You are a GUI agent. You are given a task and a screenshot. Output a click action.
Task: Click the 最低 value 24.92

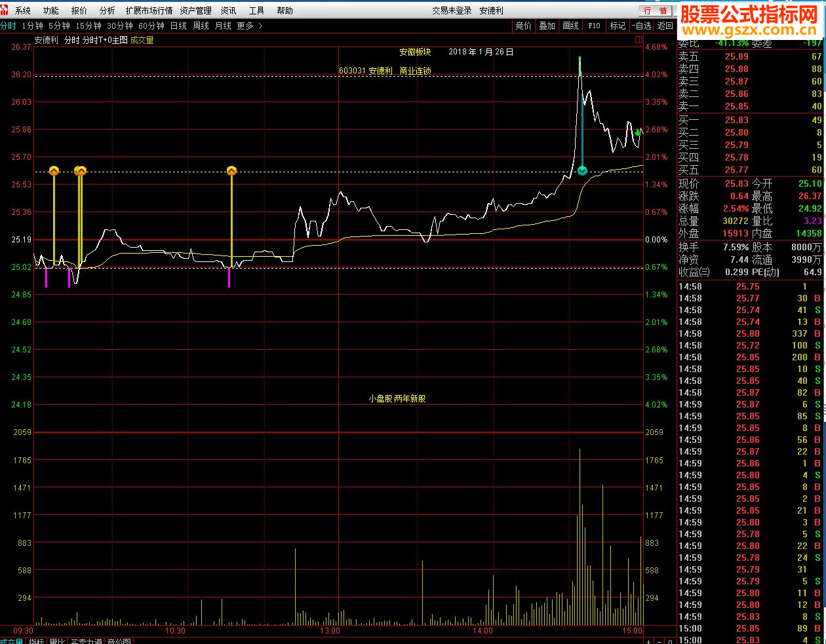point(810,208)
